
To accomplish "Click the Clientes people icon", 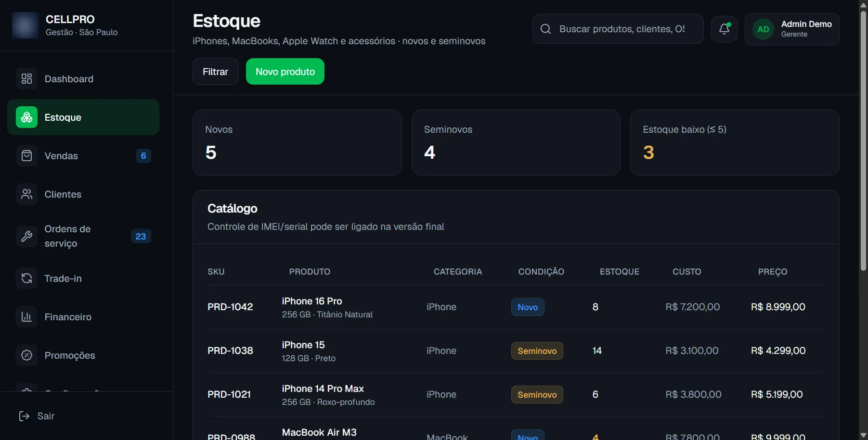I will coord(26,194).
